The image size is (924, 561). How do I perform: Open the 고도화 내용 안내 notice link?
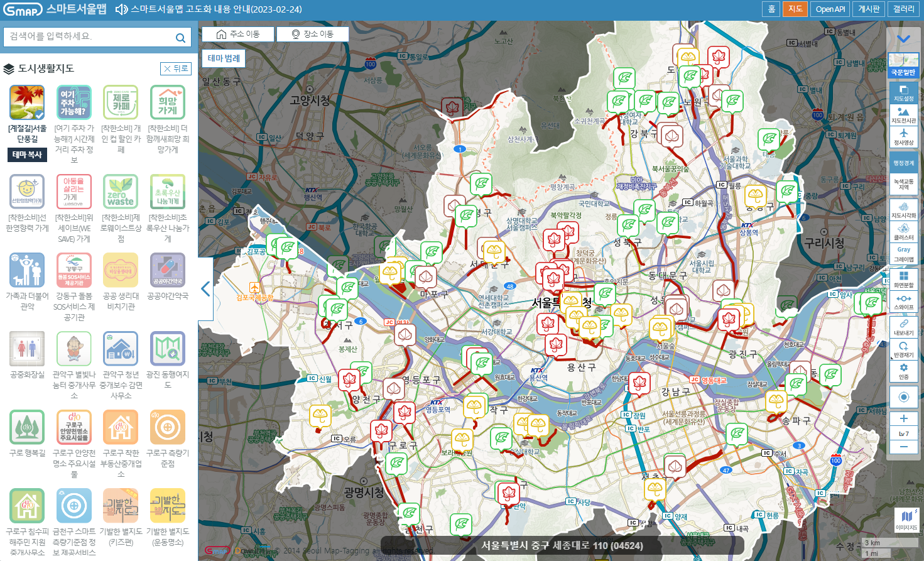point(216,9)
